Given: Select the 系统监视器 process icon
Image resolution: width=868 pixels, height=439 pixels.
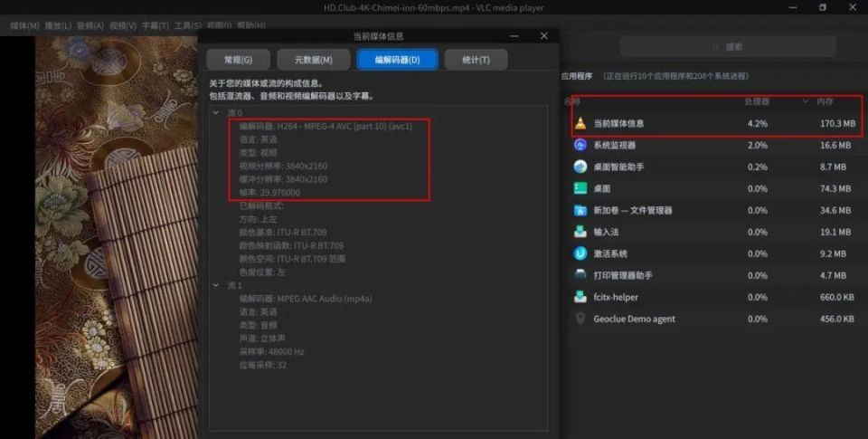Looking at the screenshot, I should [580, 145].
